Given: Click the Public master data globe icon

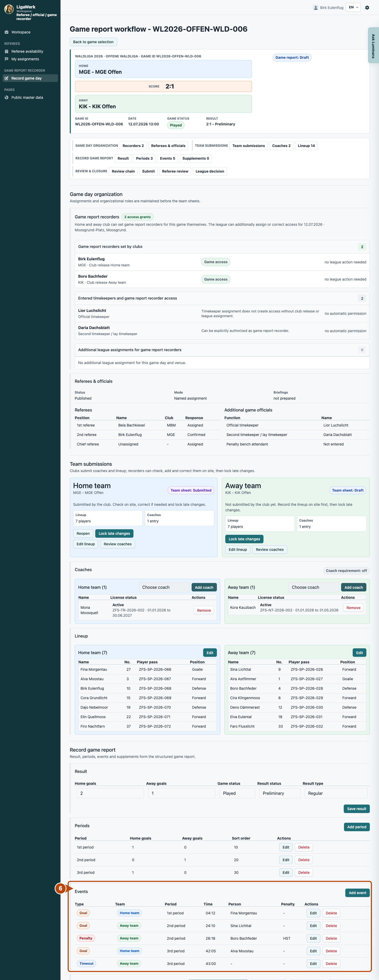Looking at the screenshot, I should 7,97.
